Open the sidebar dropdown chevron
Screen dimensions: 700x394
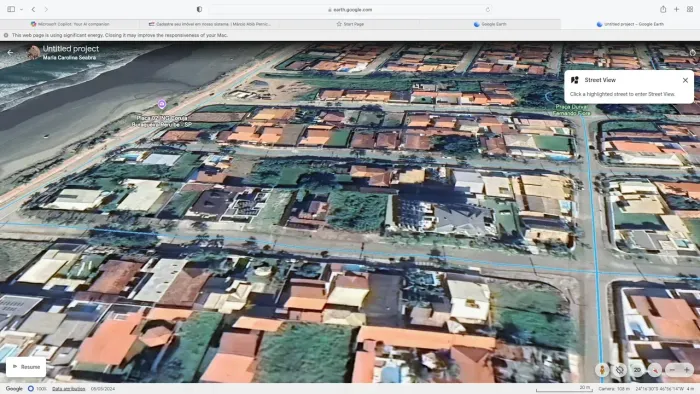pos(21,9)
